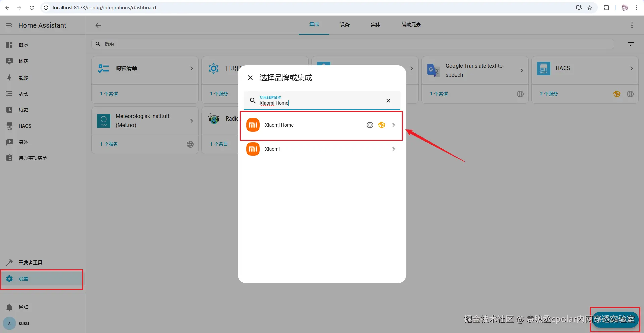Open the 1 个服务 link under Met.no
The height and width of the screenshot is (333, 644).
[x=109, y=144]
